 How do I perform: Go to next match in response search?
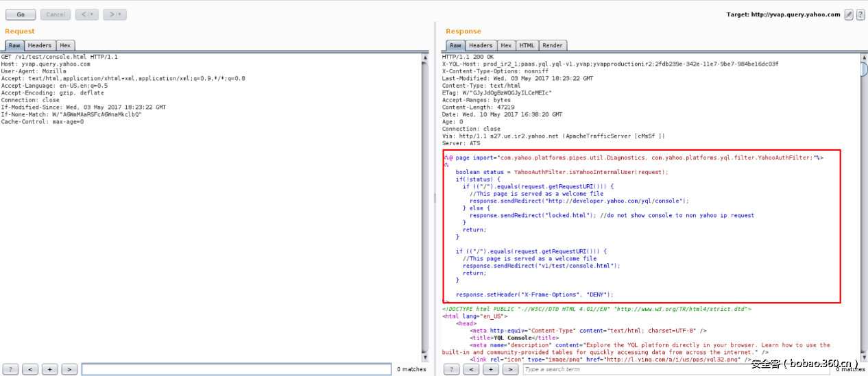[511, 369]
